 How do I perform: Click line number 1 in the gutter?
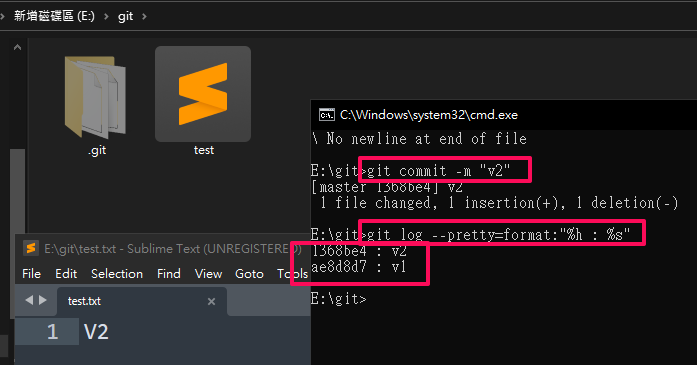click(x=52, y=332)
